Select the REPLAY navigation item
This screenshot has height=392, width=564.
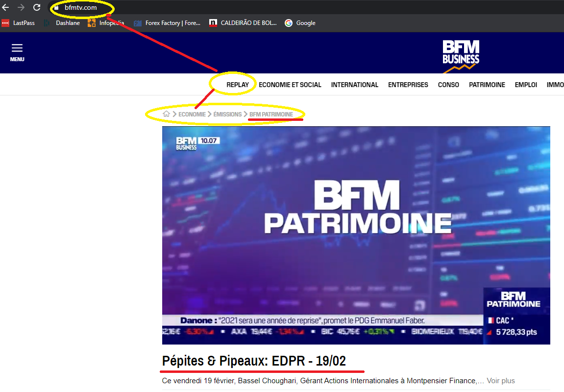click(x=238, y=85)
